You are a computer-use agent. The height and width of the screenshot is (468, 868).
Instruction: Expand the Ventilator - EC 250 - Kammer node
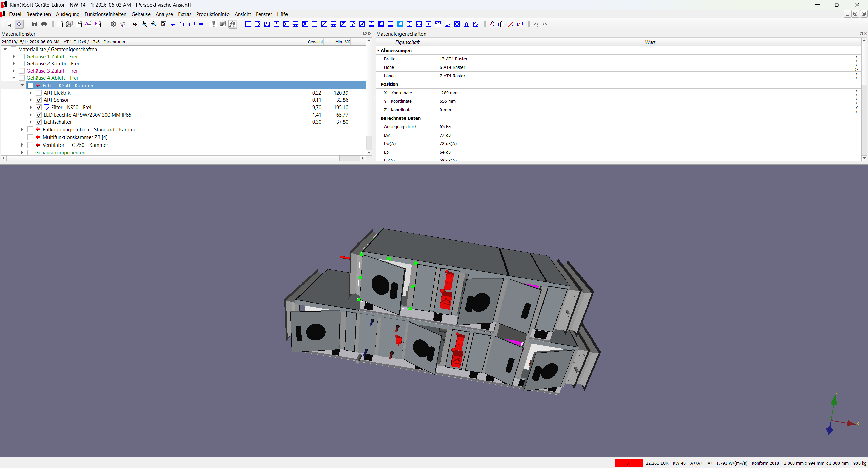(22, 145)
